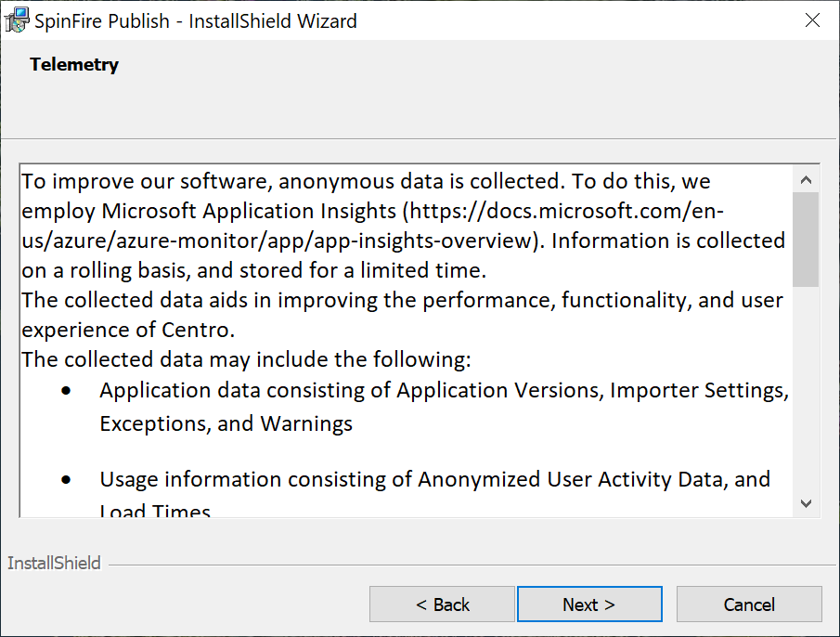Click the second bullet point marker

coord(66,480)
